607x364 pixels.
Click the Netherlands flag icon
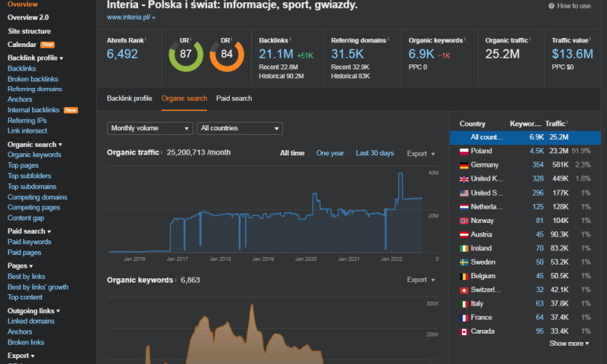(464, 207)
